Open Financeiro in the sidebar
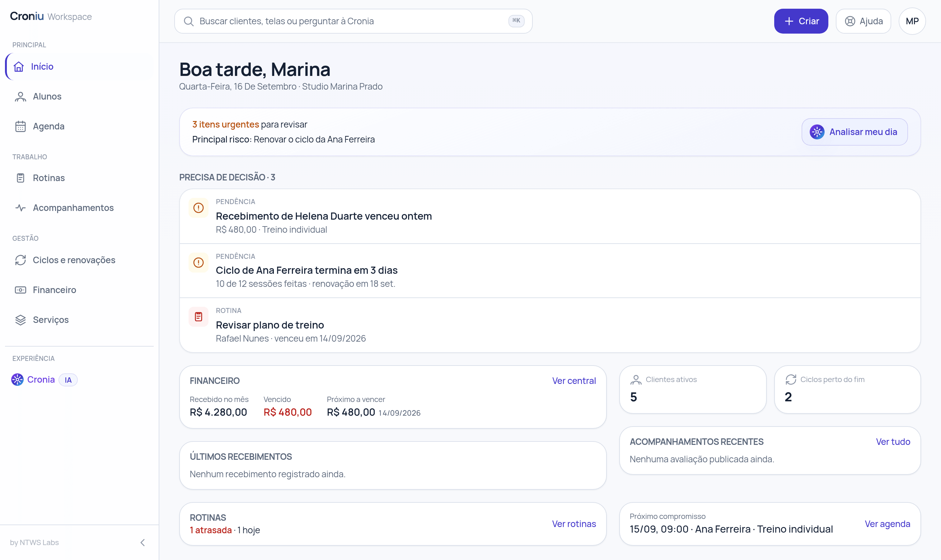The height and width of the screenshot is (560, 941). (79, 290)
